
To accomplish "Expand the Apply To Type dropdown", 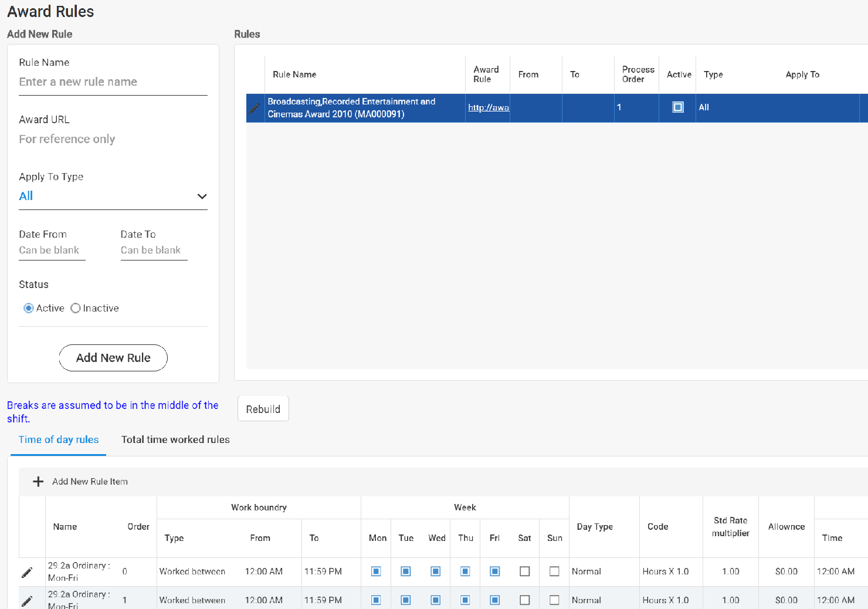I will click(202, 196).
